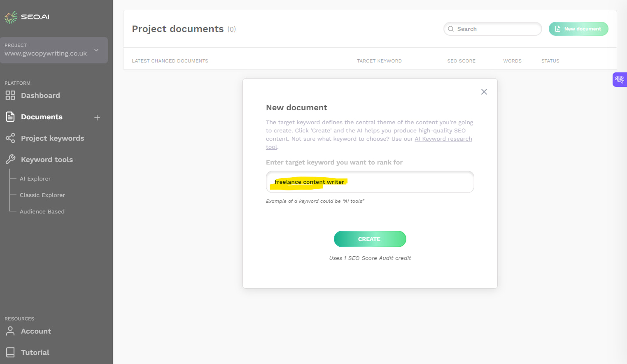Select Audience Based keyword tool
The width and height of the screenshot is (627, 364).
42,211
